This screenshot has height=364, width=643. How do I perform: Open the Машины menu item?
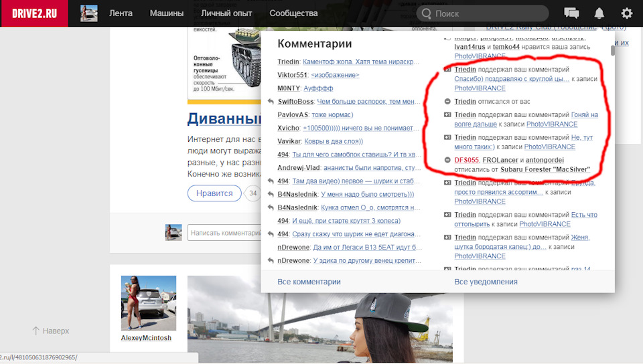167,13
